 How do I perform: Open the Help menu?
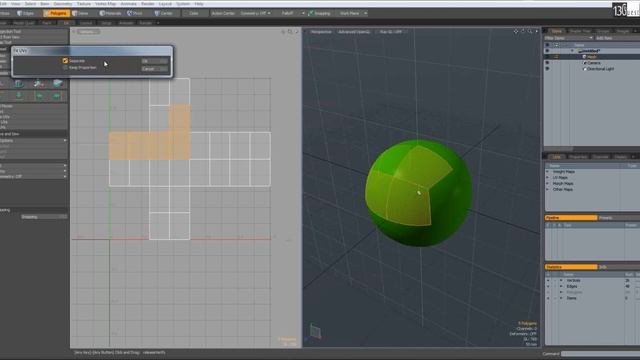tap(199, 4)
